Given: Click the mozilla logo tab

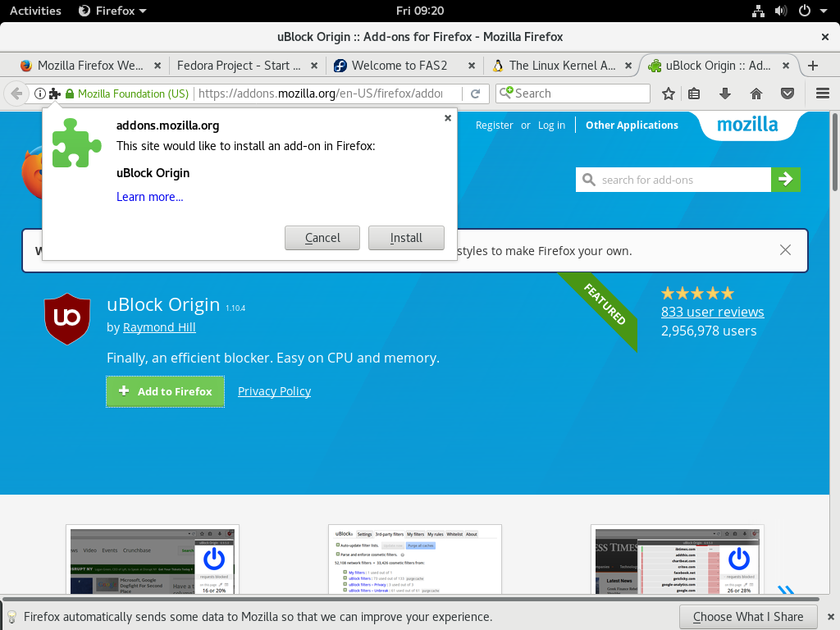Looking at the screenshot, I should point(748,125).
